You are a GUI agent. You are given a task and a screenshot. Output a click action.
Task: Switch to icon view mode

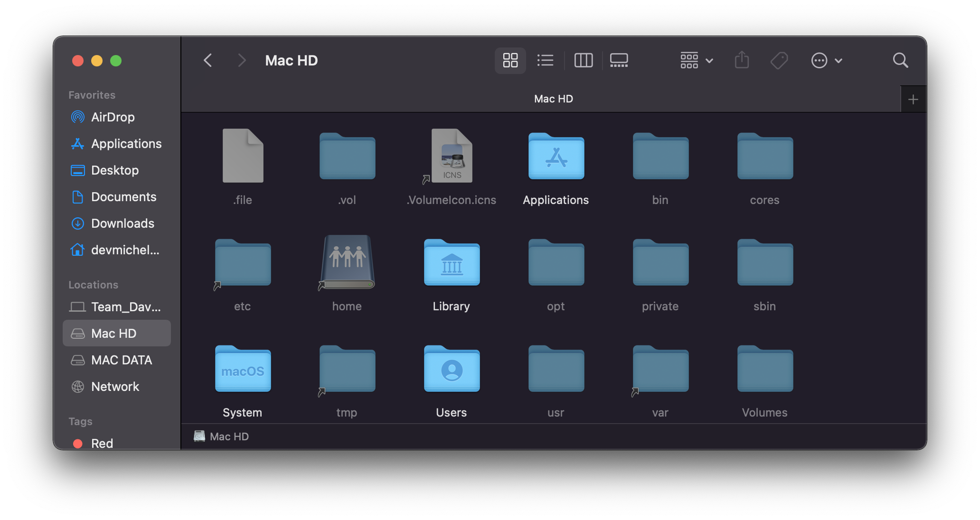click(x=510, y=60)
